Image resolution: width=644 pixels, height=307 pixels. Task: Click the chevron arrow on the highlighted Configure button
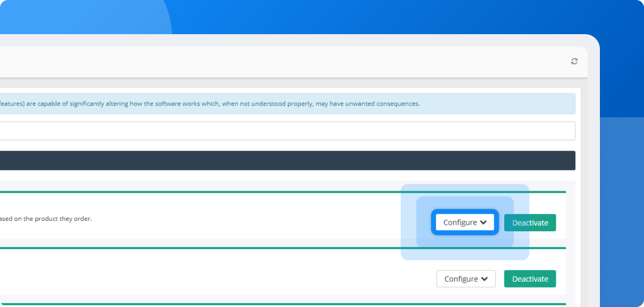click(x=483, y=223)
